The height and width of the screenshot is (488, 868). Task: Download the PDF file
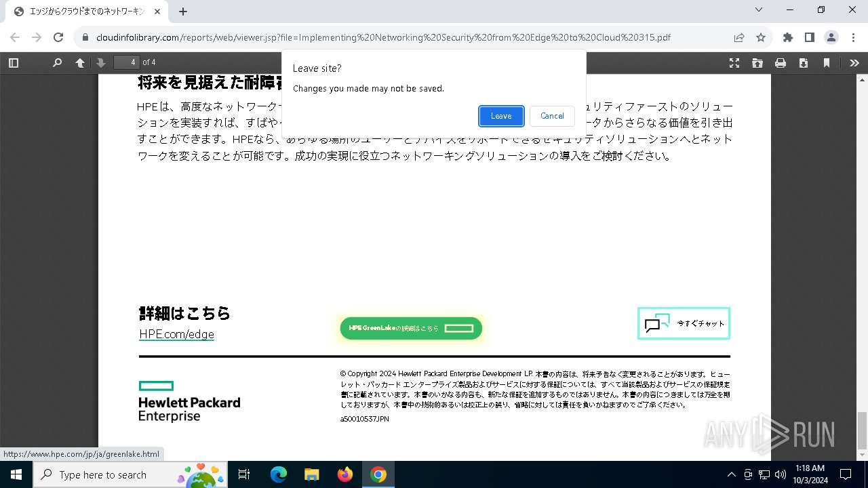[x=804, y=62]
